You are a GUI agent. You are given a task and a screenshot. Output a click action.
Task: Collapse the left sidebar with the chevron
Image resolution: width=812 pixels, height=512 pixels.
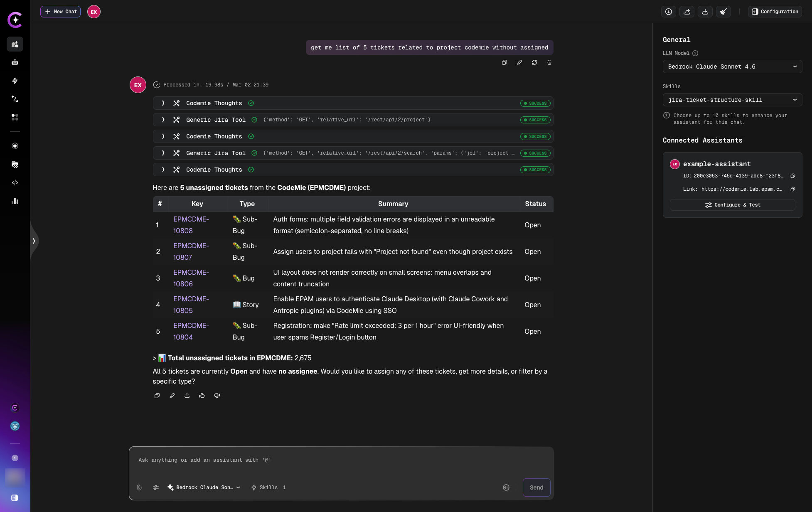click(34, 241)
